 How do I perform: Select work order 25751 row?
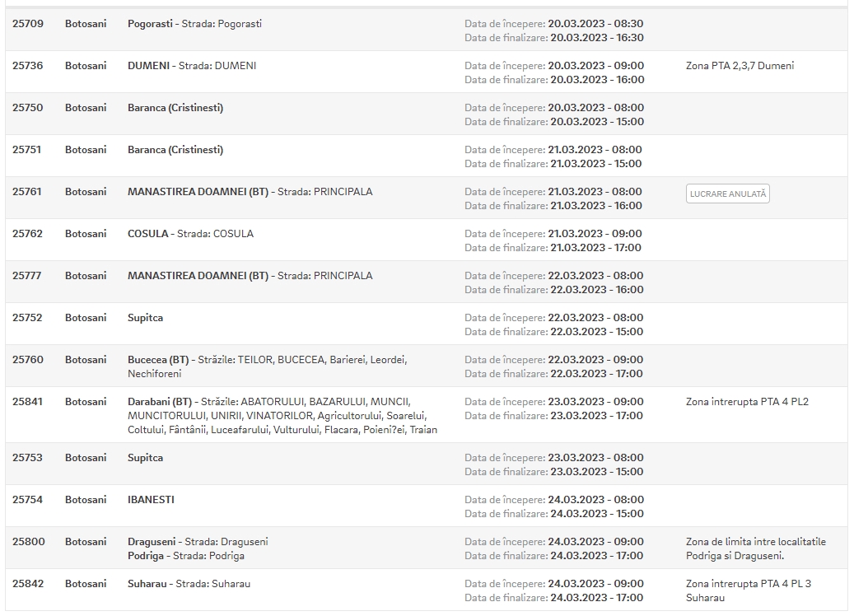(427, 156)
